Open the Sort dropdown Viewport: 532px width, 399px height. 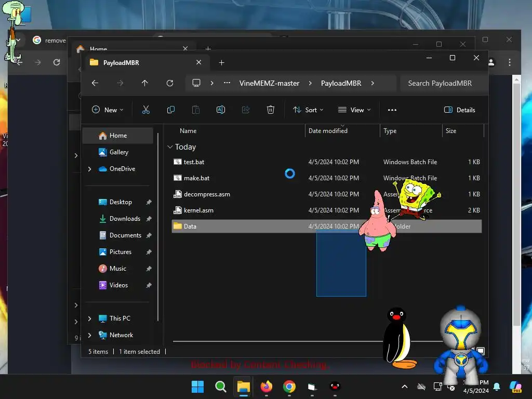coord(308,110)
